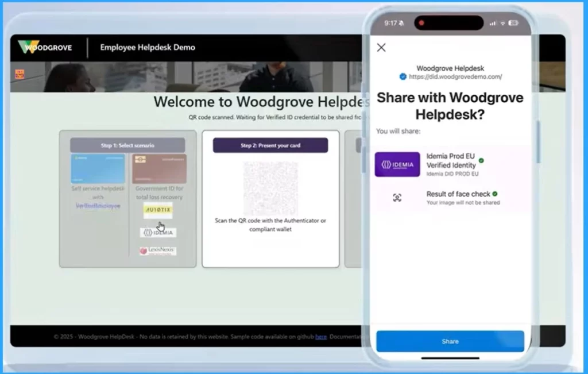This screenshot has height=374, width=588.
Task: Click Employee Helpdesk Demo title
Action: click(148, 47)
